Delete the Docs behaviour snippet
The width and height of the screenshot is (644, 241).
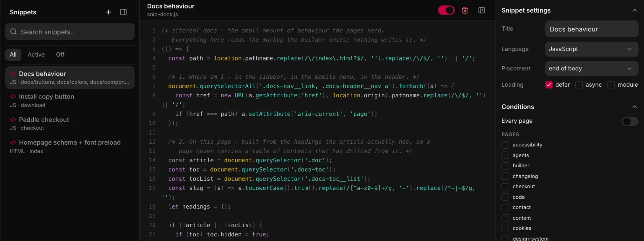coord(465,10)
